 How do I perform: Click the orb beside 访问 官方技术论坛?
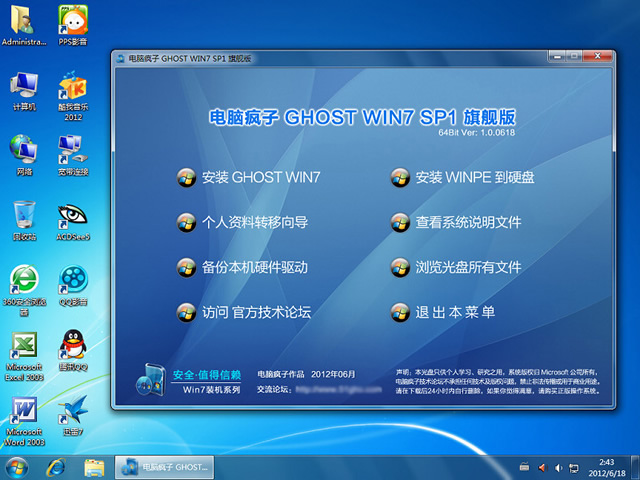187,312
